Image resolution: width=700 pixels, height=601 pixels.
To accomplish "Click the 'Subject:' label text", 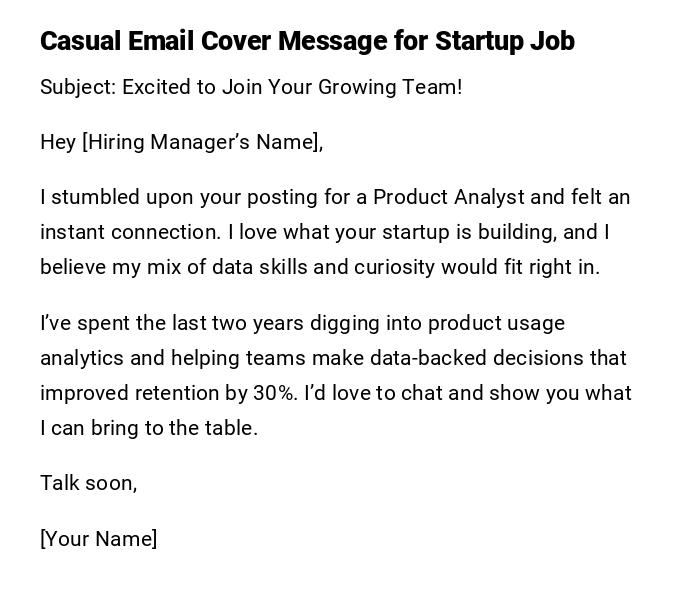I will (x=78, y=87).
